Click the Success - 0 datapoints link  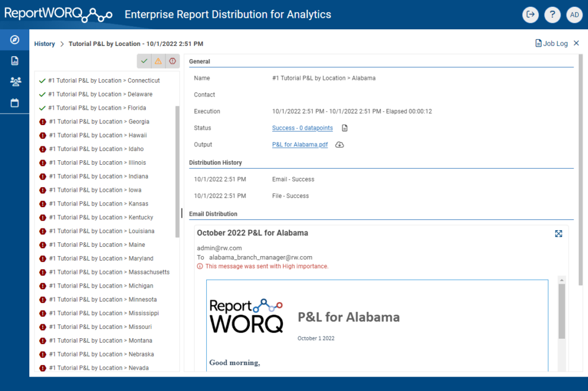(302, 128)
